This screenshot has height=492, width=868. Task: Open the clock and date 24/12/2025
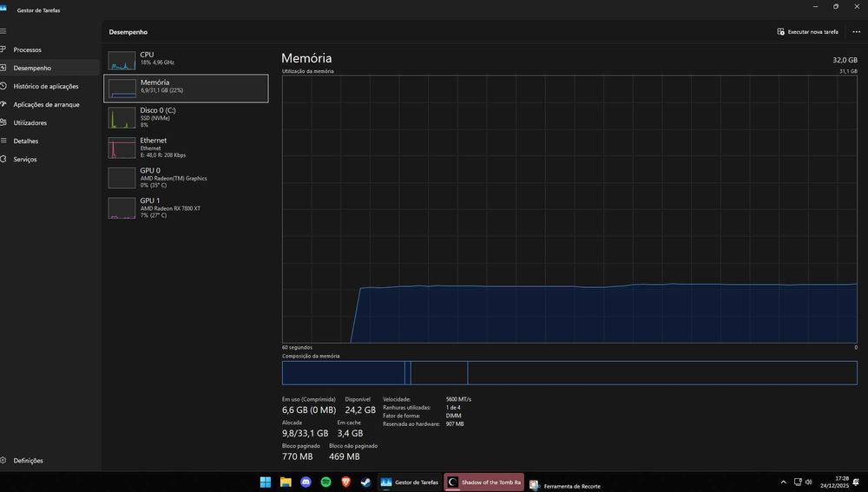(834, 482)
